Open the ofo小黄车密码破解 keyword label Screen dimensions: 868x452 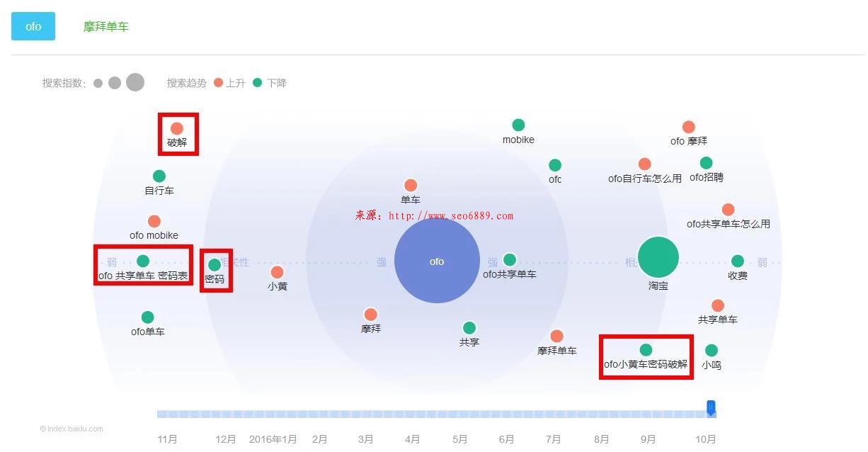pos(645,364)
